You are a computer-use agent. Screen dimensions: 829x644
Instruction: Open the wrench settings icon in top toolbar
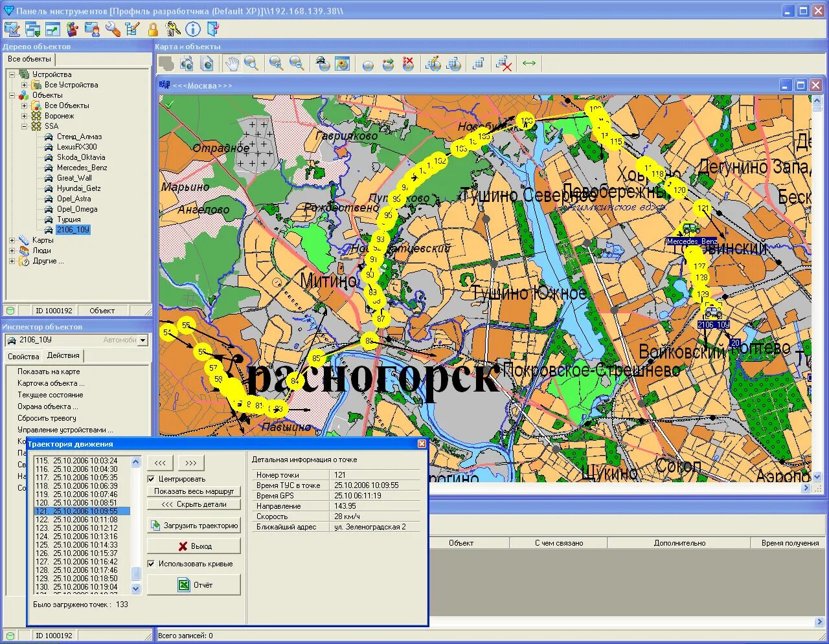(x=111, y=29)
